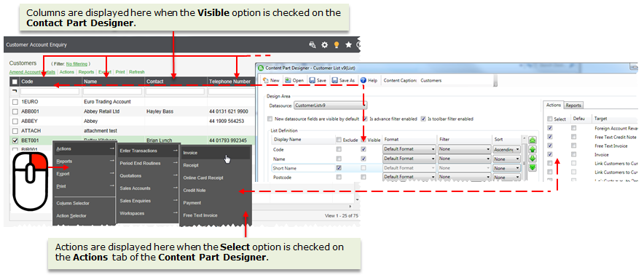
Task: Toggle the select-all checkbox in Customers header
Action: click(15, 81)
